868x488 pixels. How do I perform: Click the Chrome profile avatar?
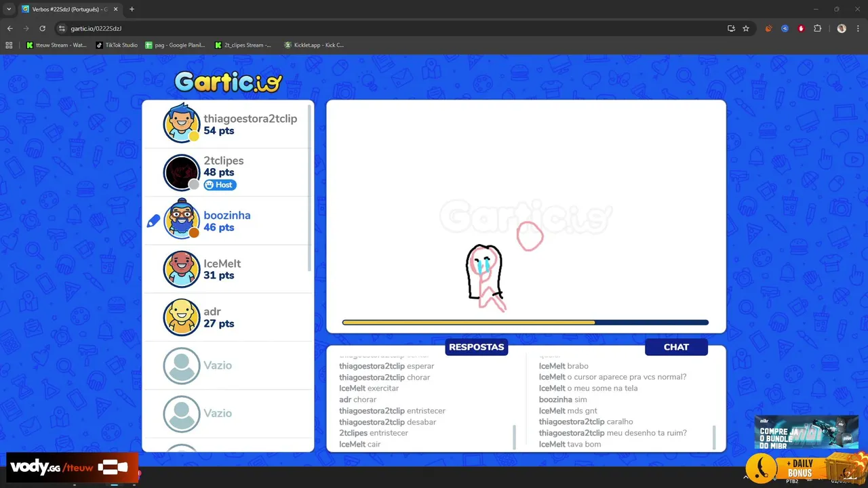coord(842,28)
